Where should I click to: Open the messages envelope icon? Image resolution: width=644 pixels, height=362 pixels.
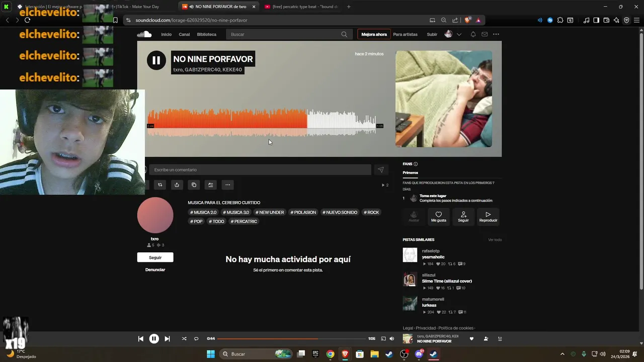pos(485,34)
